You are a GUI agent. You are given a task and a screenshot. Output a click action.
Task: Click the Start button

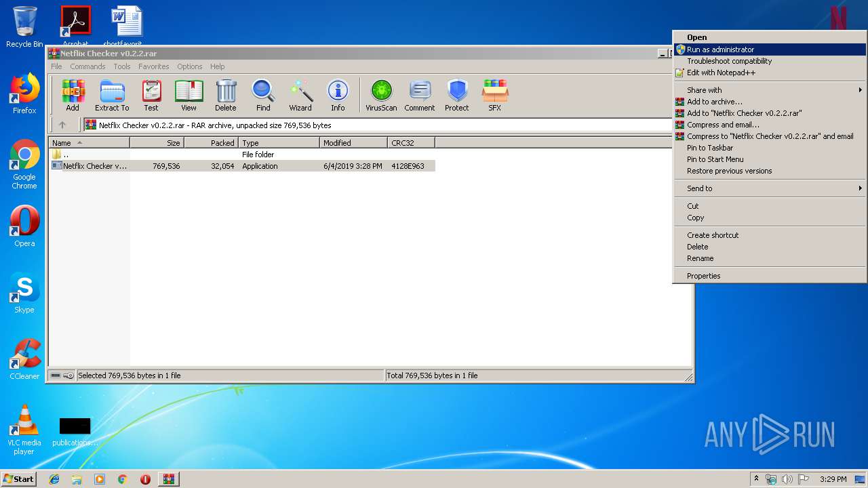click(19, 479)
